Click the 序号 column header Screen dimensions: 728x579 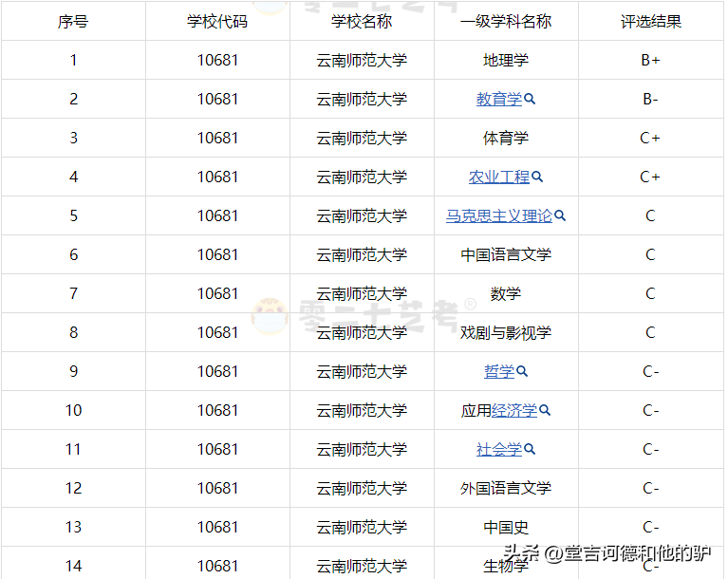(x=73, y=22)
